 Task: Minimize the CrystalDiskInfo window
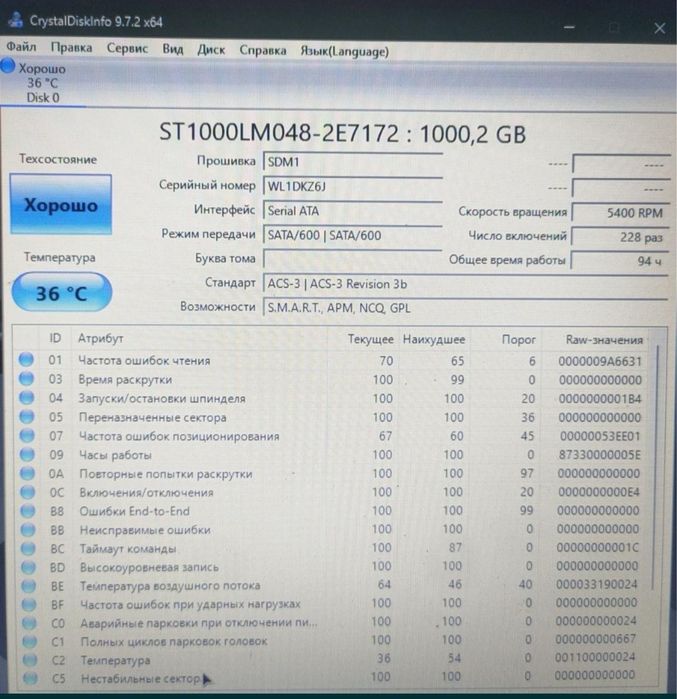tap(569, 27)
